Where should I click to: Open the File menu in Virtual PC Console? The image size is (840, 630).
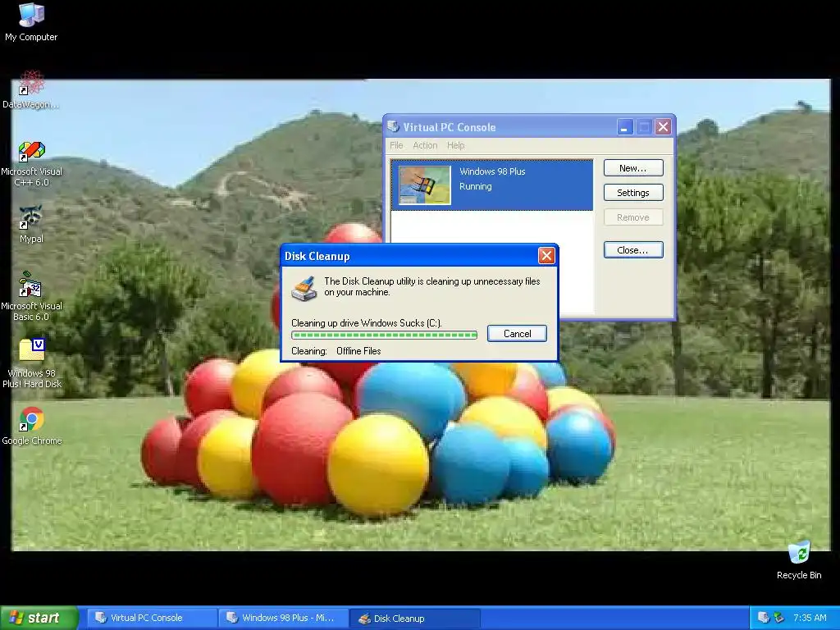coord(396,145)
